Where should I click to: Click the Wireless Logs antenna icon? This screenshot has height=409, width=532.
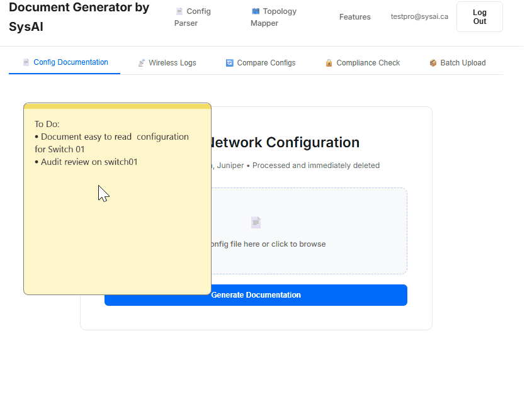[x=142, y=63]
